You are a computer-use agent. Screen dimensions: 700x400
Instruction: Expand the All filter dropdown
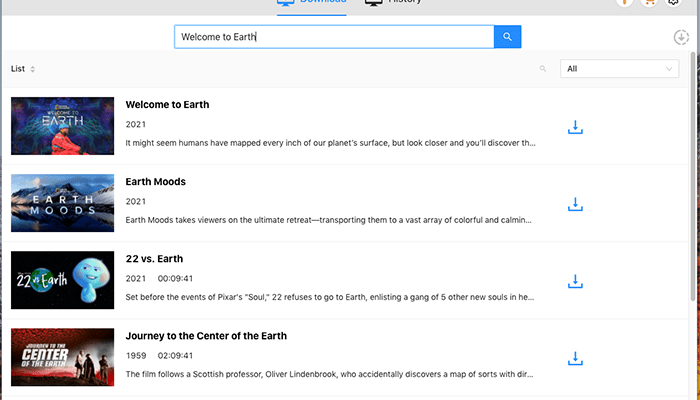(x=620, y=69)
